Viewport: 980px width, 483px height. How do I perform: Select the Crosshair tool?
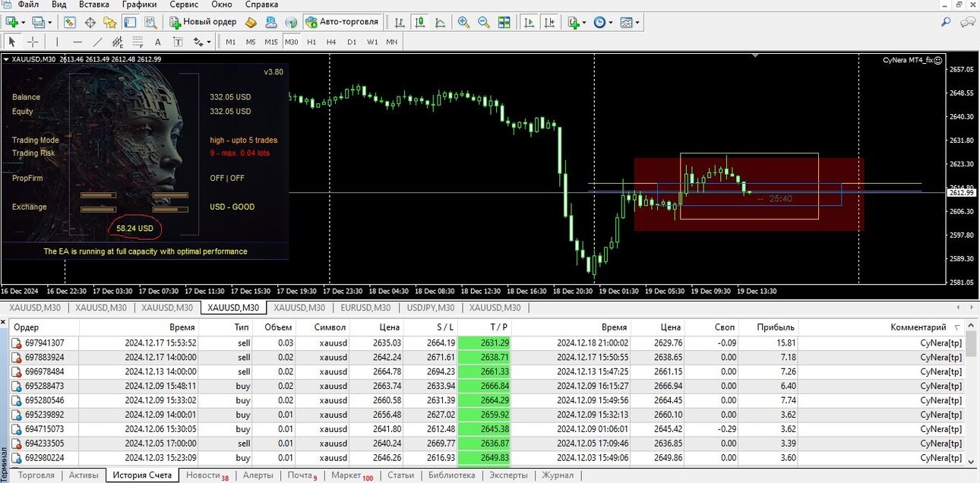pyautogui.click(x=33, y=42)
